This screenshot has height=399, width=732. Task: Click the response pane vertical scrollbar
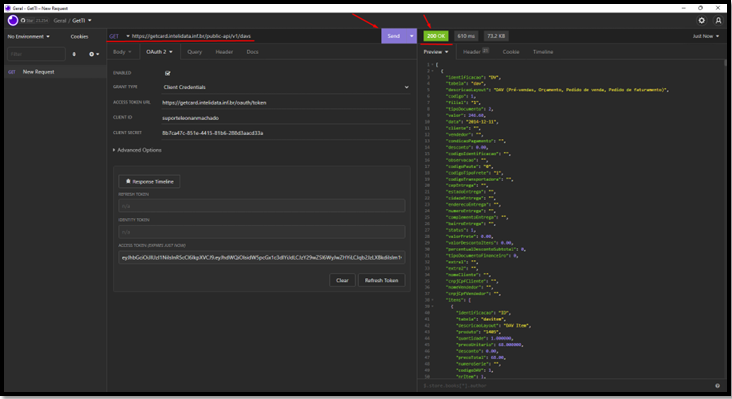coord(725,63)
